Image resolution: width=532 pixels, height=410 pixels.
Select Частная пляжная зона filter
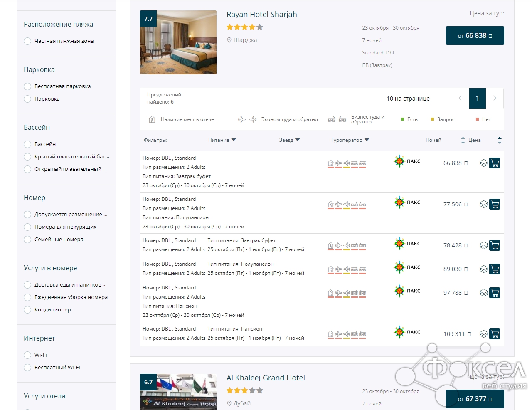pyautogui.click(x=27, y=41)
